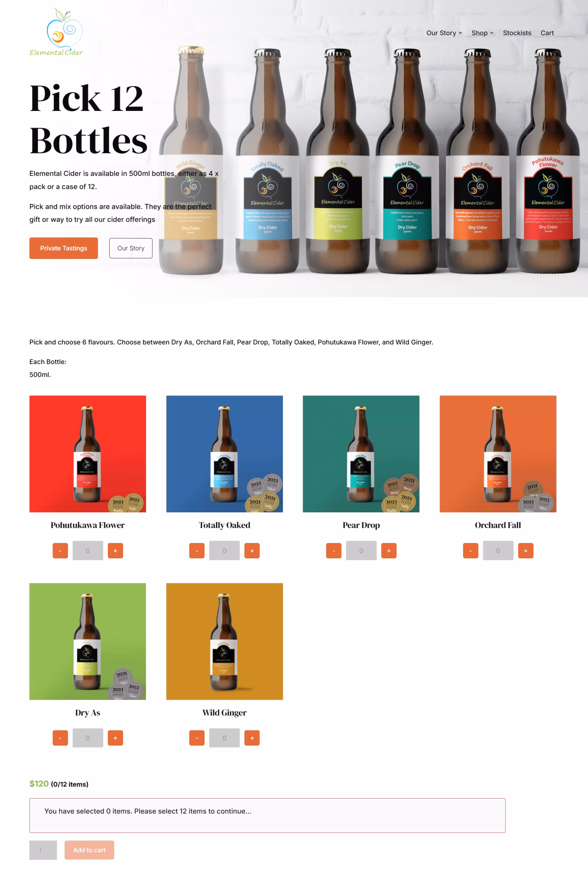
Task: Click the Private Tastings button
Action: click(63, 248)
